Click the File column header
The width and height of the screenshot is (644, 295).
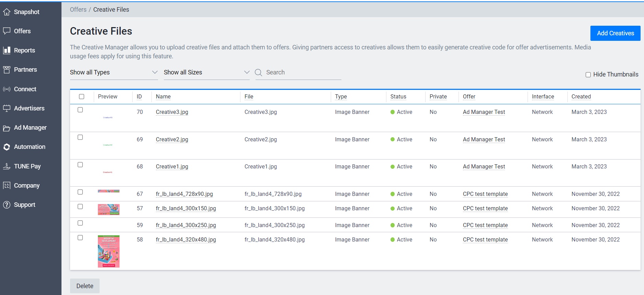(249, 97)
